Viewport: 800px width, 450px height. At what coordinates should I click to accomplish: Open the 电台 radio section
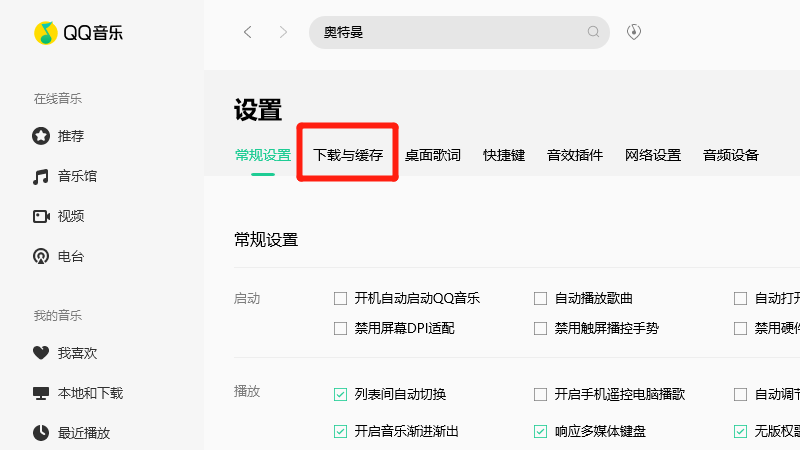pos(70,256)
